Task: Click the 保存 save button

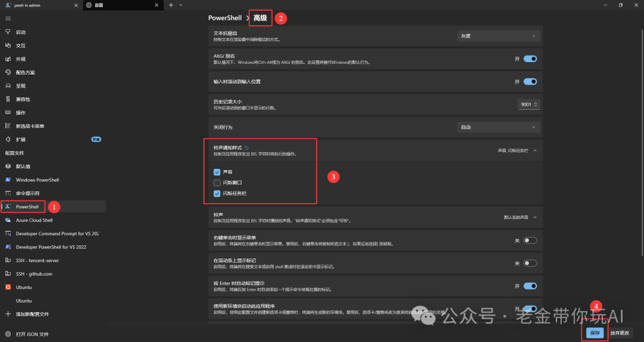Action: pyautogui.click(x=595, y=332)
